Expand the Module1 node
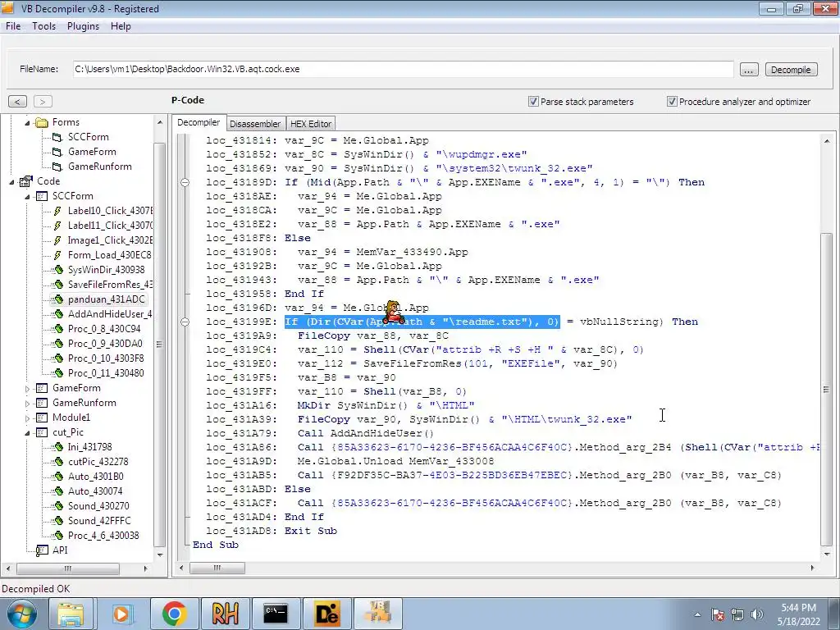This screenshot has height=630, width=840. 27,418
